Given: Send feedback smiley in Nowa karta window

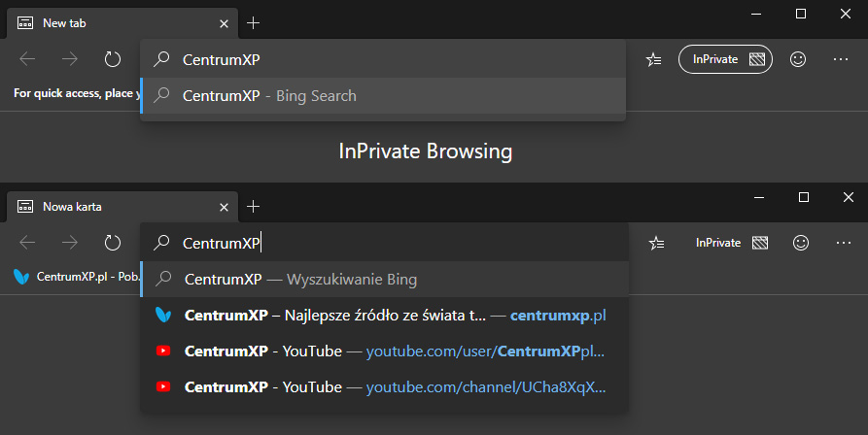Looking at the screenshot, I should coord(801,243).
